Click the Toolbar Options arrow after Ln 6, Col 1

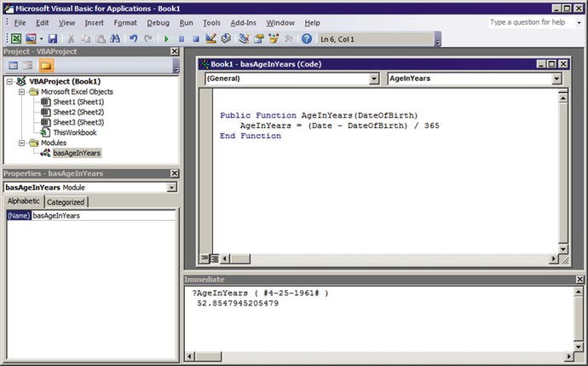pos(438,39)
